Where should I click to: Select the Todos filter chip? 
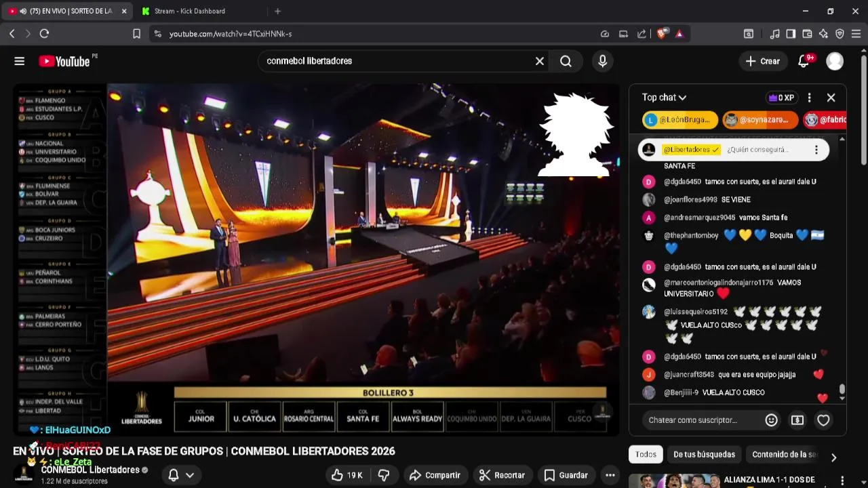(x=646, y=455)
